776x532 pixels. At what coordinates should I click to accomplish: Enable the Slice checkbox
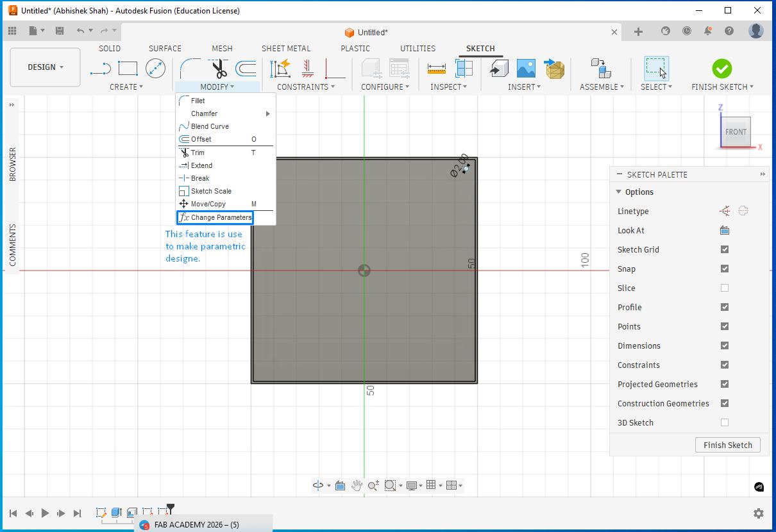point(725,288)
